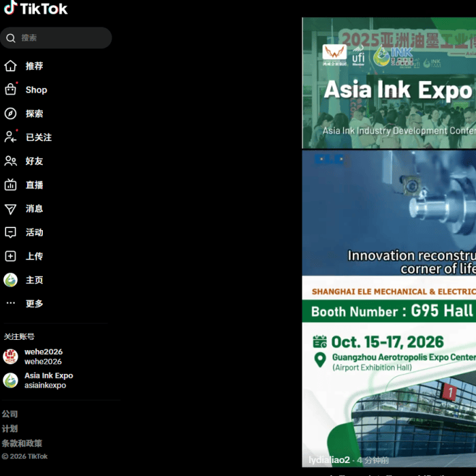Viewport: 476px width, 476px height.
Task: Open 消息 messages menu item
Action: (34, 209)
